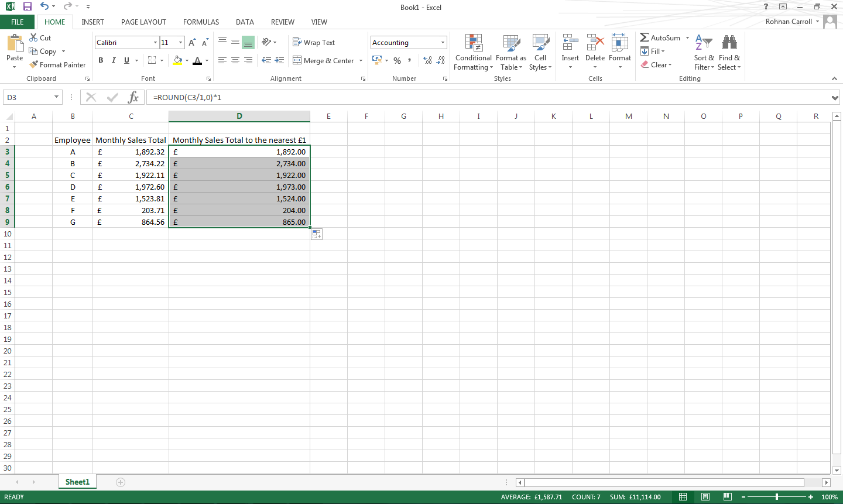Switch to the DATA tab

click(x=245, y=22)
